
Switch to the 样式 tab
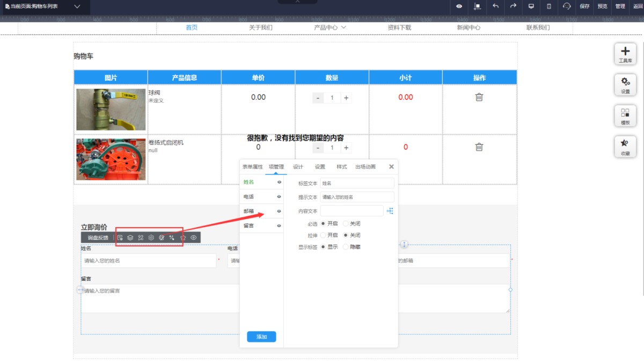[x=341, y=167]
